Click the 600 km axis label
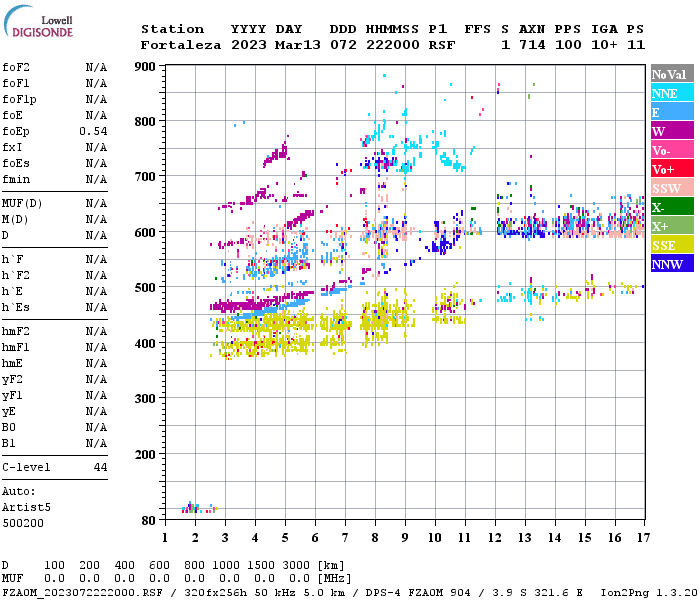Image resolution: width=700 pixels, height=600 pixels. point(145,233)
